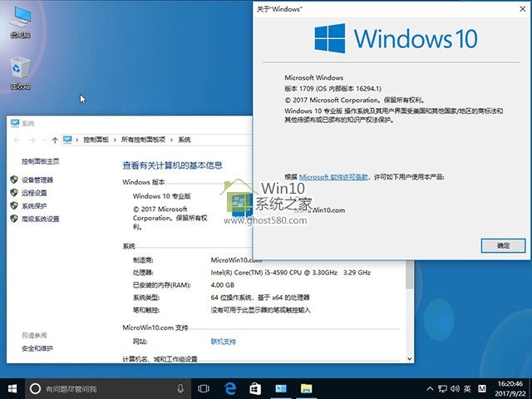Select 控制面板 in the address breadcrumb
This screenshot has width=532, height=399.
[96, 140]
